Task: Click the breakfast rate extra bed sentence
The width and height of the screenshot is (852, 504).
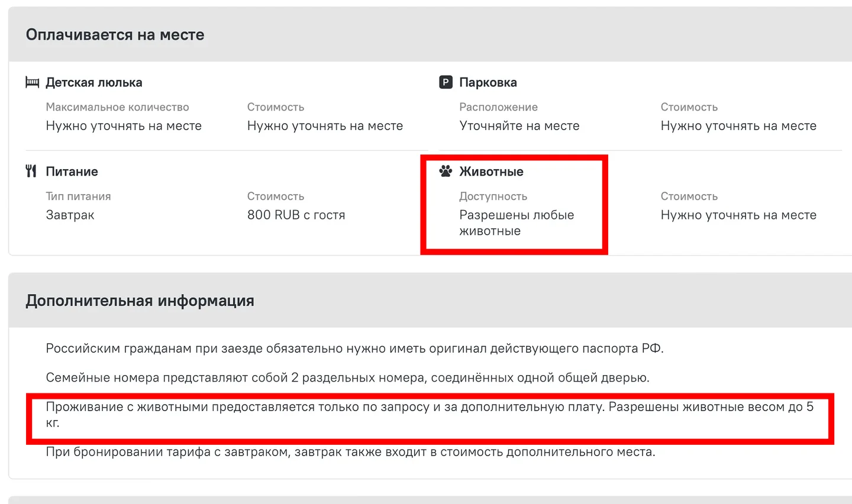Action: [350, 452]
